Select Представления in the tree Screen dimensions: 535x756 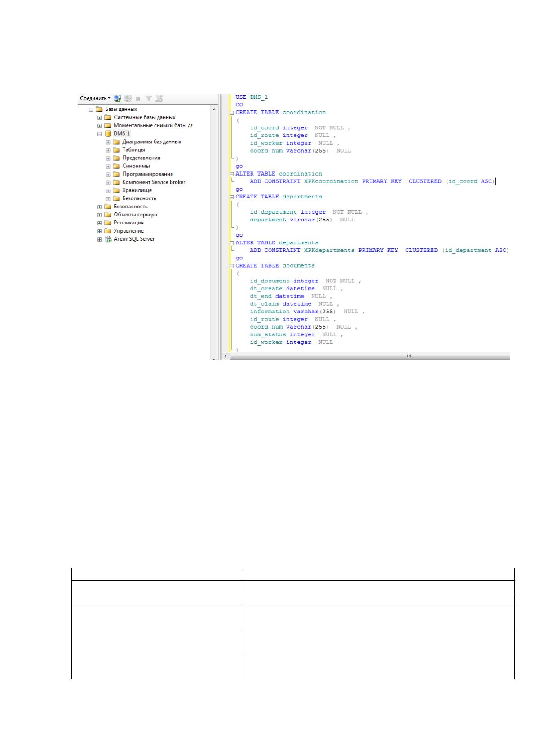[x=141, y=158]
